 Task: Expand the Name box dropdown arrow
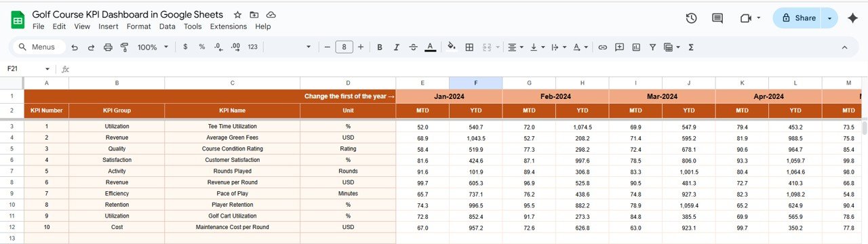(47, 69)
